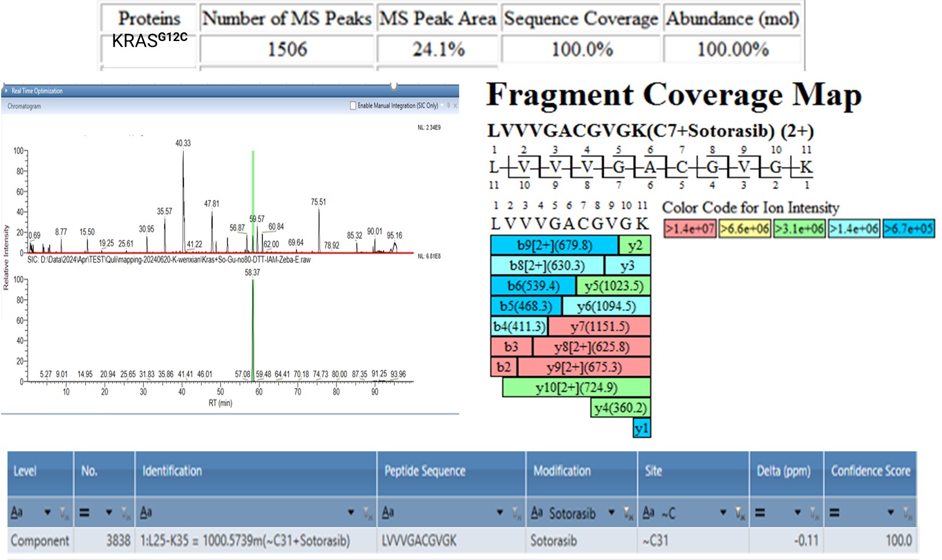The width and height of the screenshot is (942, 560).
Task: Pin the Chromatogram panel
Action: click(448, 106)
